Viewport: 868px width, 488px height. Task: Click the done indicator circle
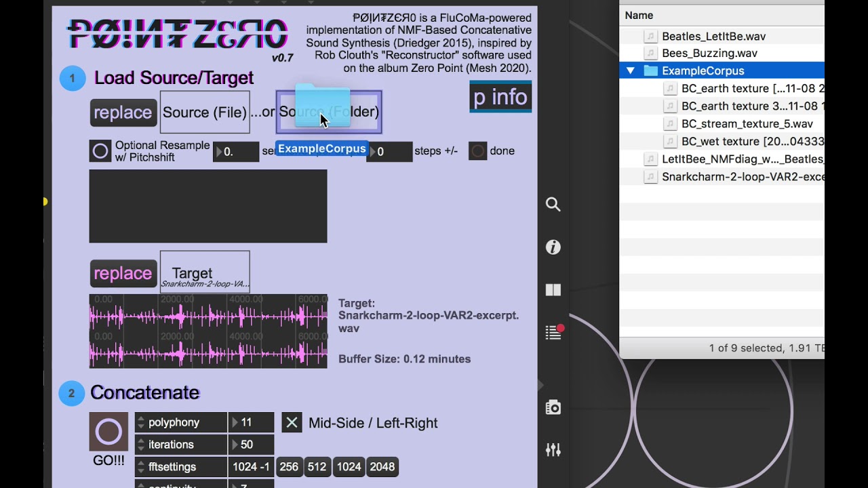[478, 151]
